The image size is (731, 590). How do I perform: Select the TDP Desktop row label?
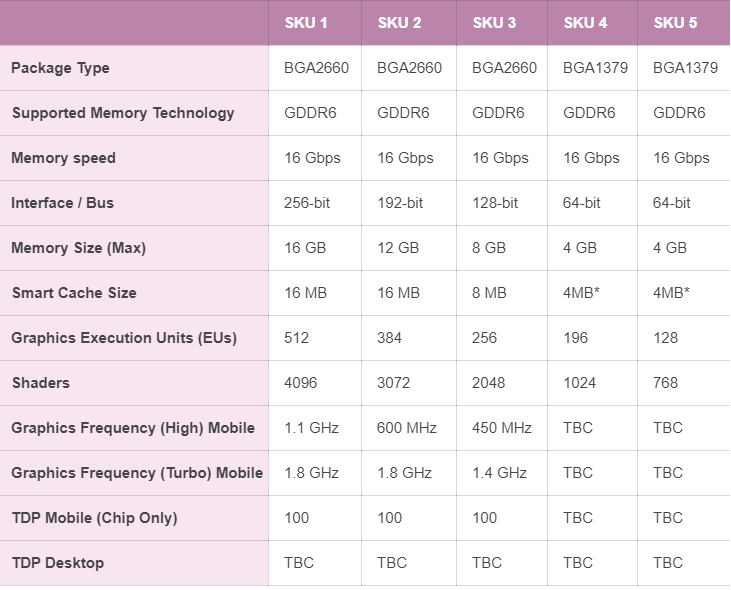57,563
